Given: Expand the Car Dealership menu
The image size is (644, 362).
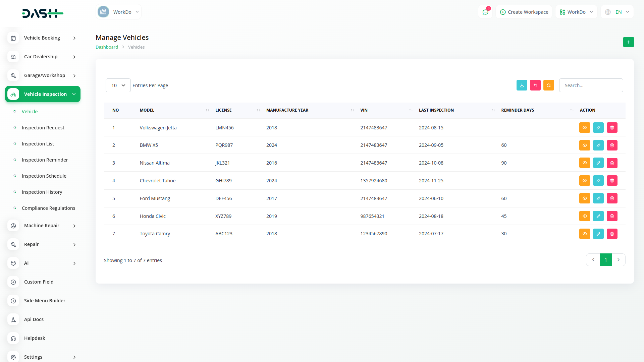Looking at the screenshot, I should [x=43, y=57].
